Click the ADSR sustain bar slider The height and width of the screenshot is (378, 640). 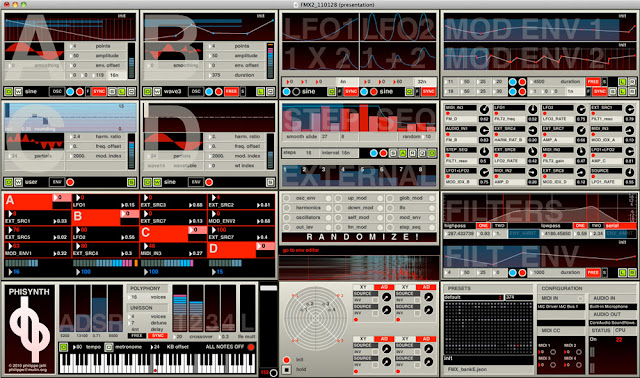99,308
